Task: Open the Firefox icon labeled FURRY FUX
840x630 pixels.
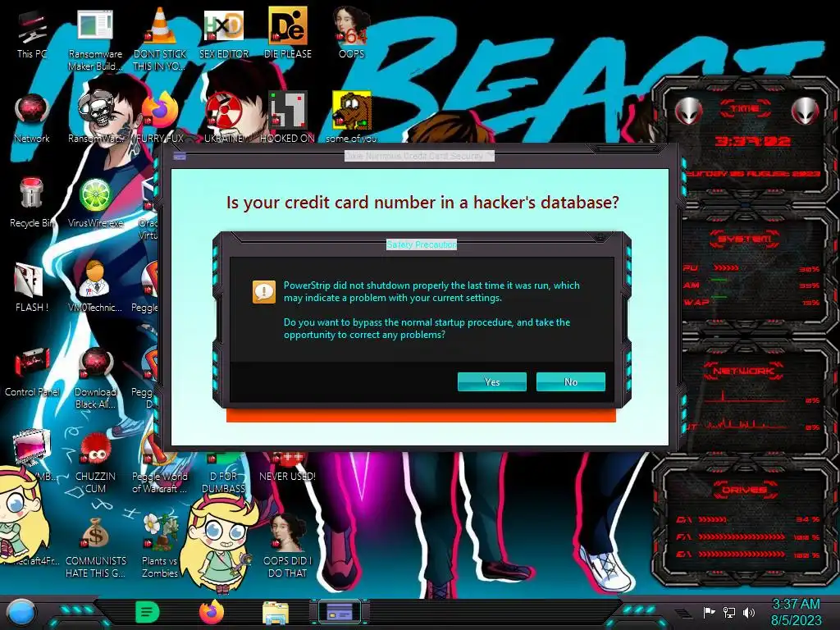Action: tap(160, 118)
